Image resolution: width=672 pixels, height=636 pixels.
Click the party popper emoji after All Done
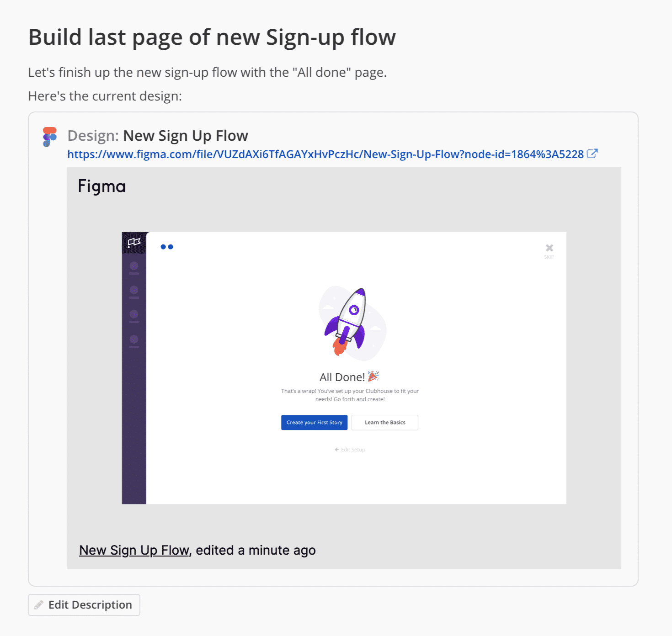[x=373, y=376]
